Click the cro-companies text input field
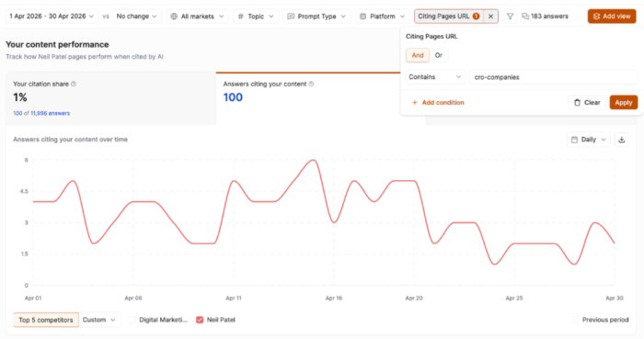 [553, 77]
